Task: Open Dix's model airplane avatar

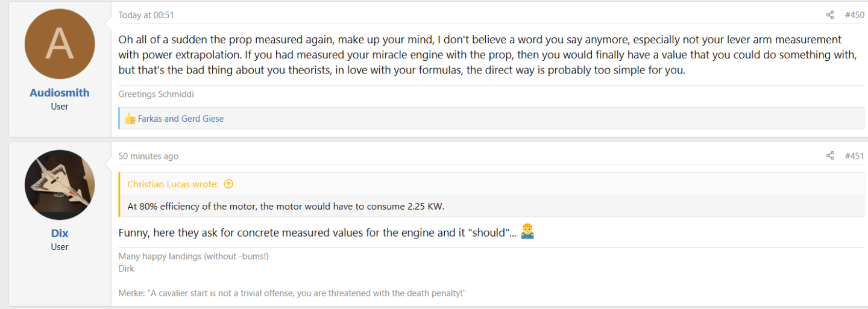Action: click(x=60, y=185)
